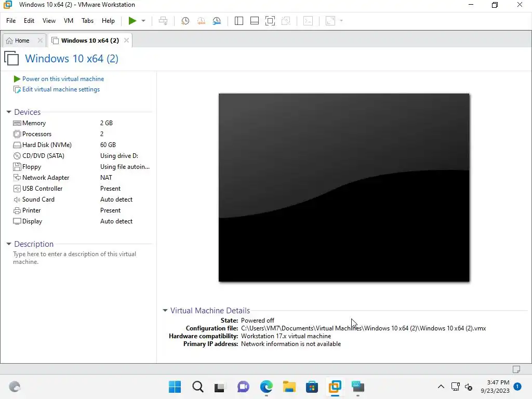This screenshot has width=532, height=399.
Task: Open the View menu
Action: [x=49, y=21]
